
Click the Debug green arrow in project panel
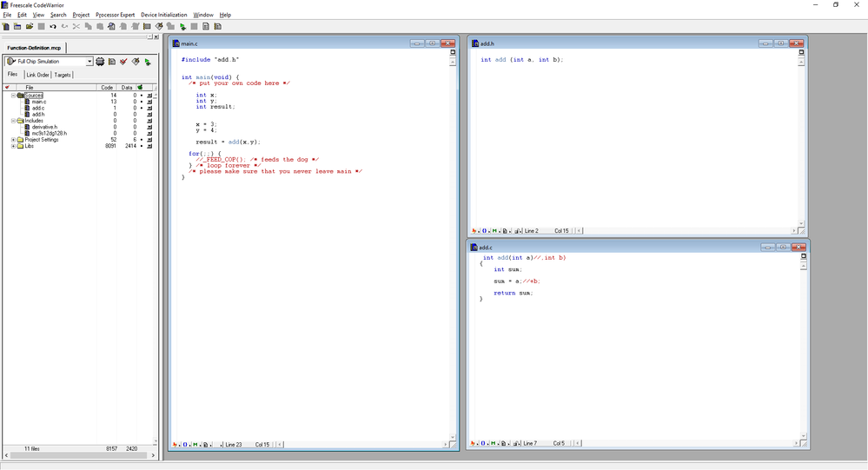click(x=148, y=62)
